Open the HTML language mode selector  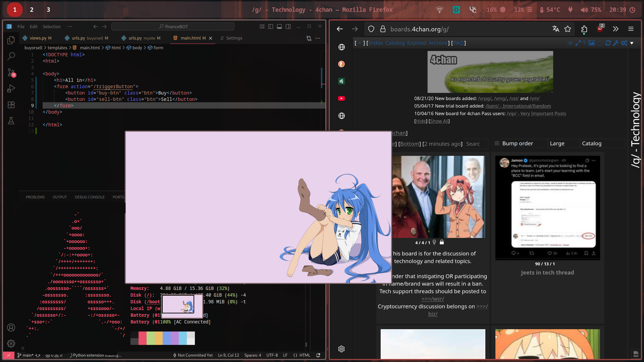point(305,355)
